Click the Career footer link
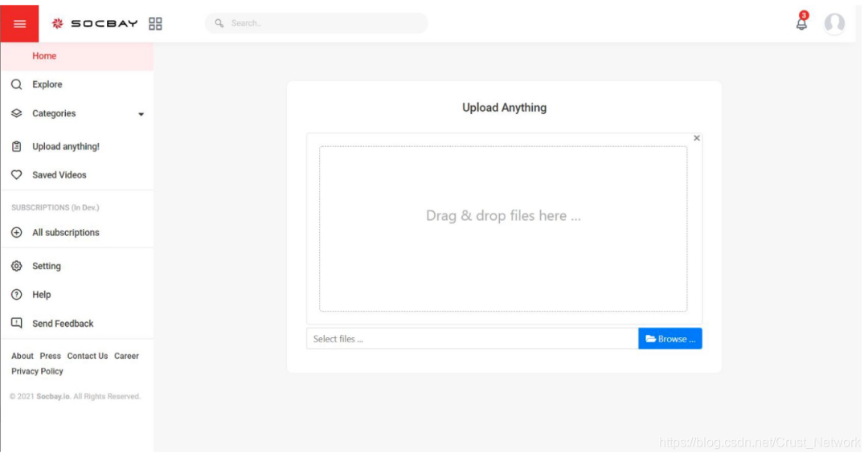The image size is (868, 457). click(x=126, y=356)
